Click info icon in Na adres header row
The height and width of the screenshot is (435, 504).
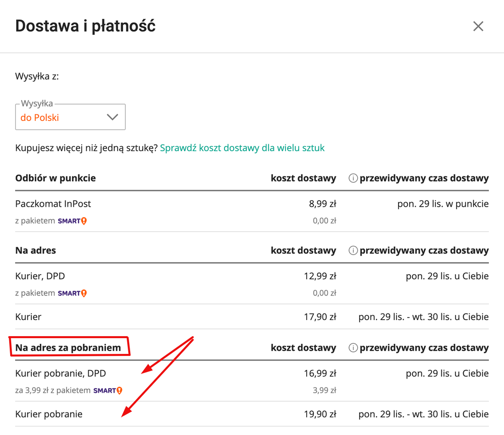[353, 251]
